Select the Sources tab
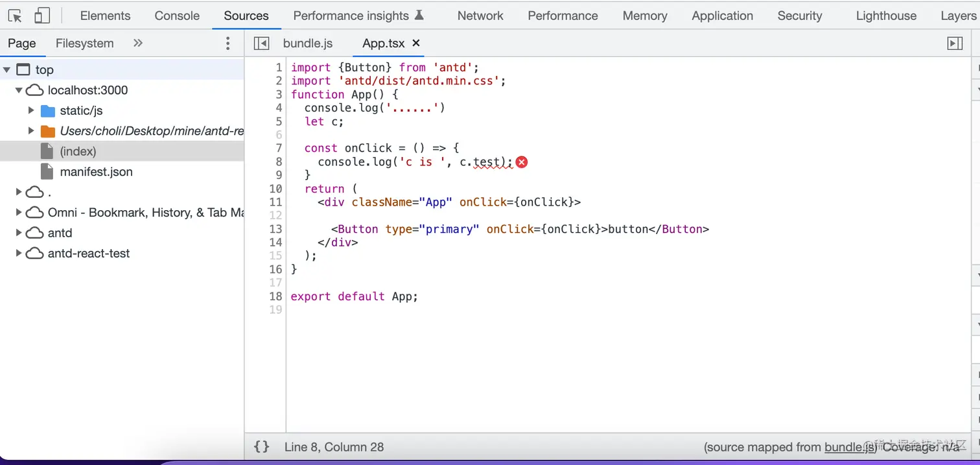 coord(246,16)
